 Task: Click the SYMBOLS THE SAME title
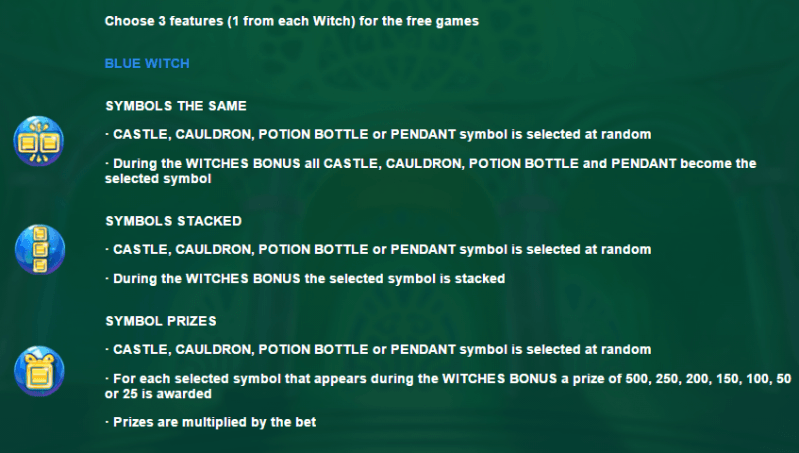(176, 106)
